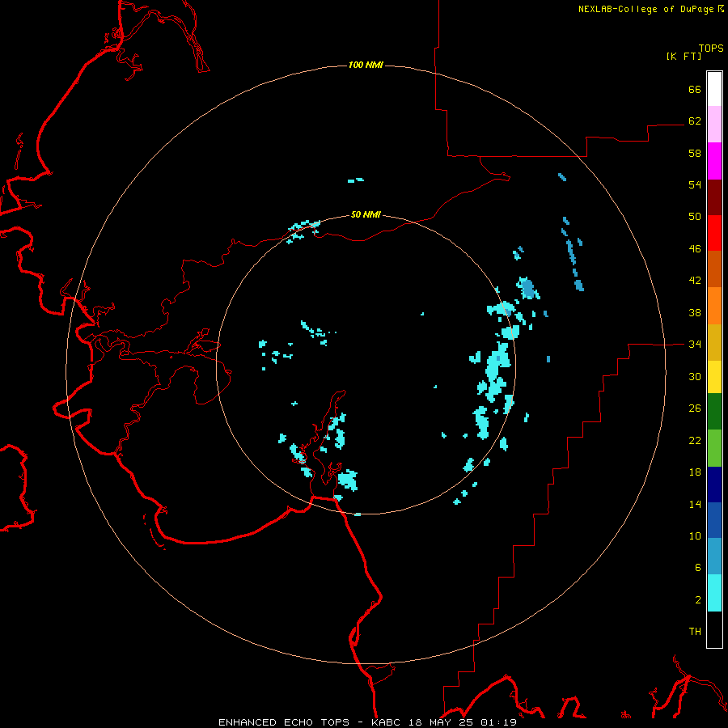This screenshot has height=728, width=728.
Task: Choose the dark orange legend band
Action: (x=714, y=269)
